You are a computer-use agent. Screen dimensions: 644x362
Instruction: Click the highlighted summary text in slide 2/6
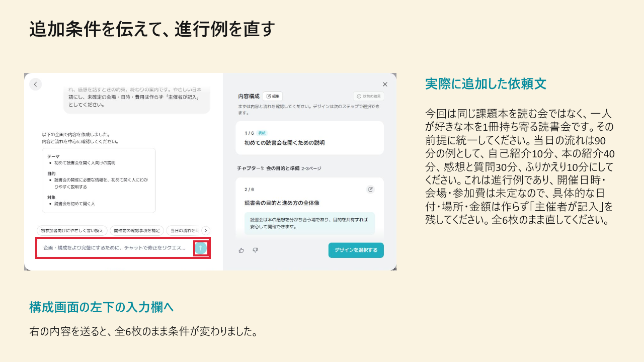click(x=309, y=223)
